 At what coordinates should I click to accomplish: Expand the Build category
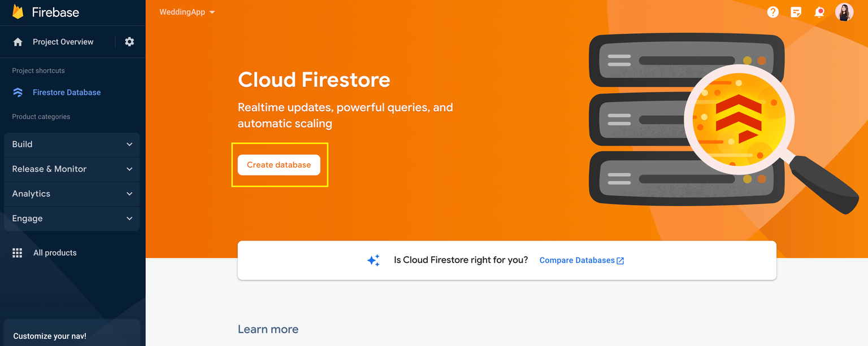(x=72, y=144)
